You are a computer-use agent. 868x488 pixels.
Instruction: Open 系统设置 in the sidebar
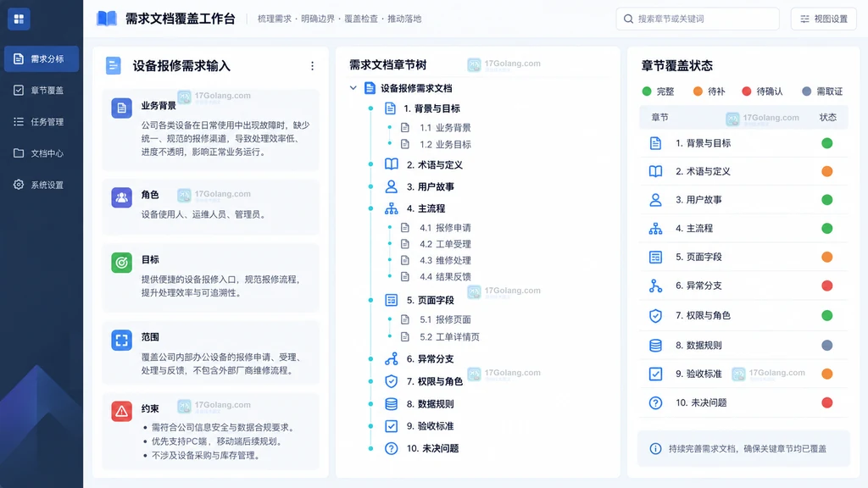42,185
